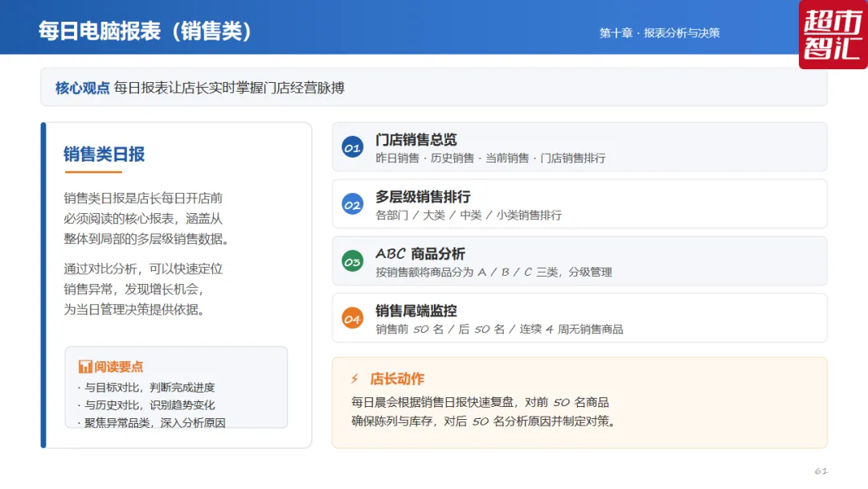The width and height of the screenshot is (868, 489).
Task: Click the green 03 number badge
Action: tap(352, 261)
